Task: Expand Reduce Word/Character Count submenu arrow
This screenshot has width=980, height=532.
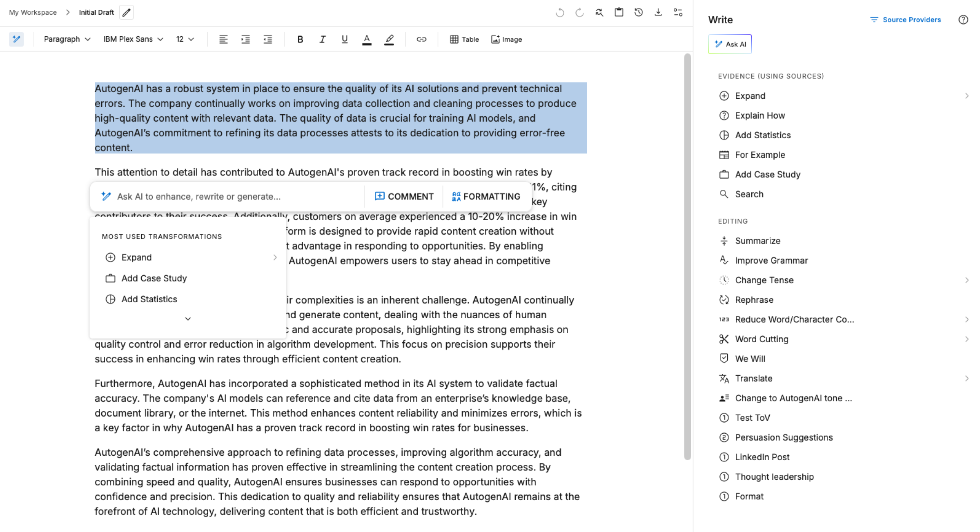Action: pyautogui.click(x=967, y=319)
